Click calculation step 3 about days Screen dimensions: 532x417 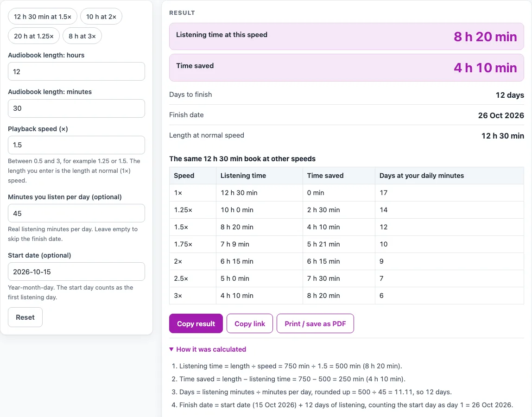pos(316,392)
